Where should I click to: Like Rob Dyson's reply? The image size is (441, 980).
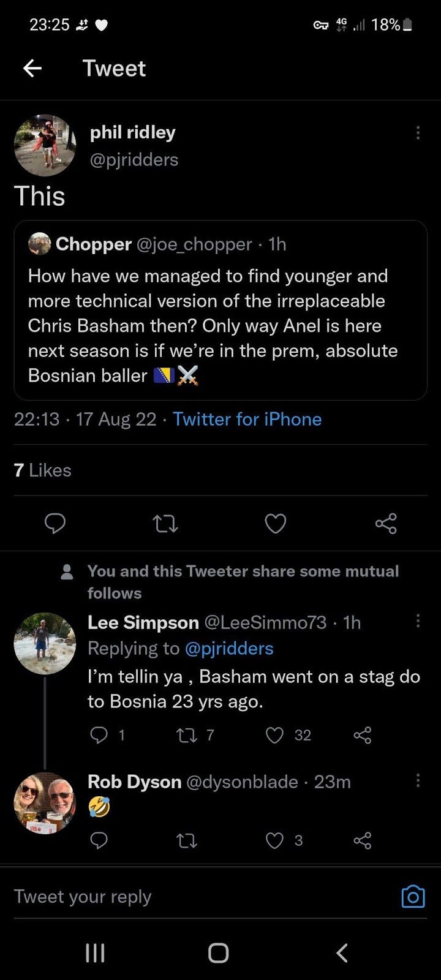[x=274, y=840]
